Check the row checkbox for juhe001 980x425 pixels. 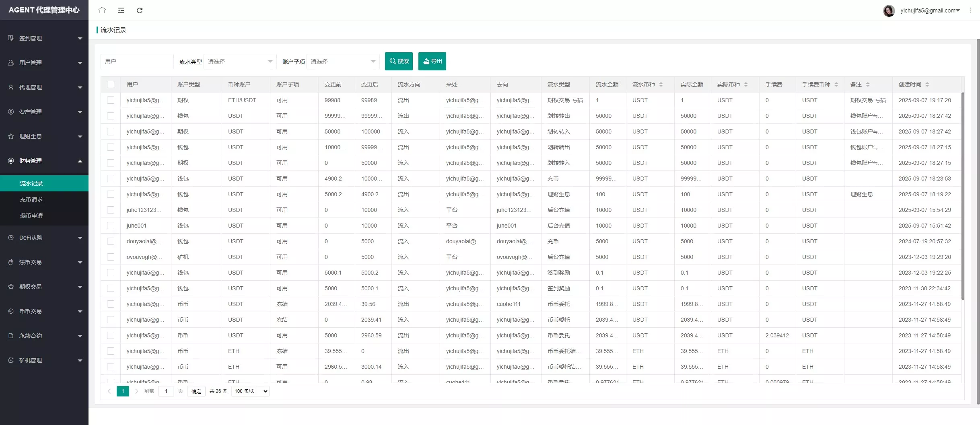tap(111, 226)
